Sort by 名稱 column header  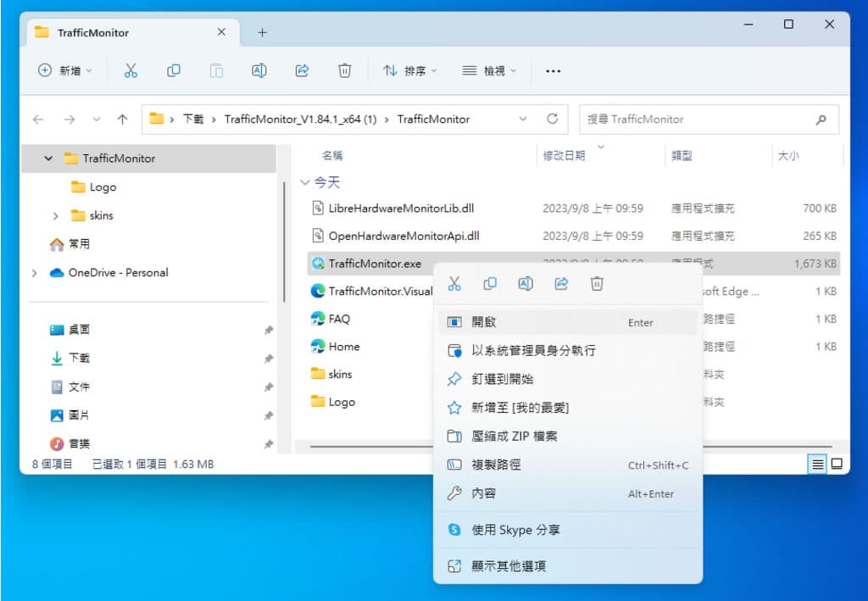[x=332, y=156]
